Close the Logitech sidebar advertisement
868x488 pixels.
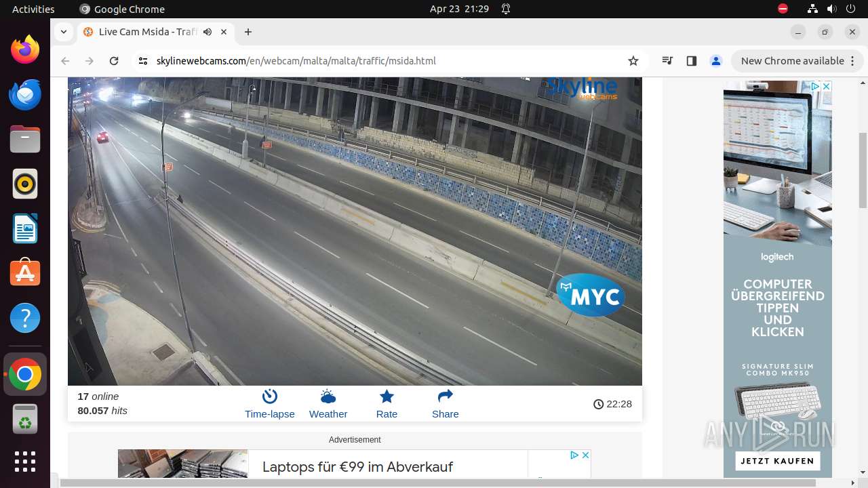pyautogui.click(x=826, y=87)
